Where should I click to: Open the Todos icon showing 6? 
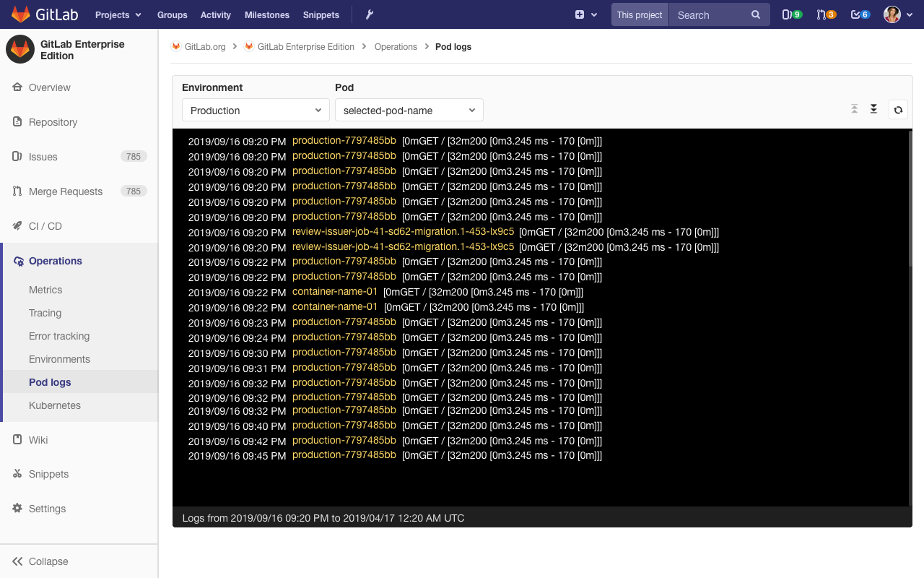(860, 14)
